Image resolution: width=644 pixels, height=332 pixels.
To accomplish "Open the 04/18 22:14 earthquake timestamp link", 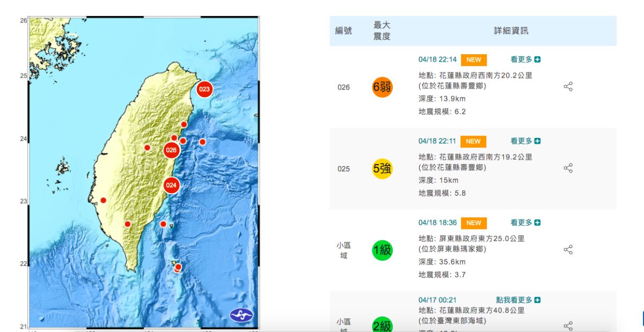I will (x=437, y=60).
